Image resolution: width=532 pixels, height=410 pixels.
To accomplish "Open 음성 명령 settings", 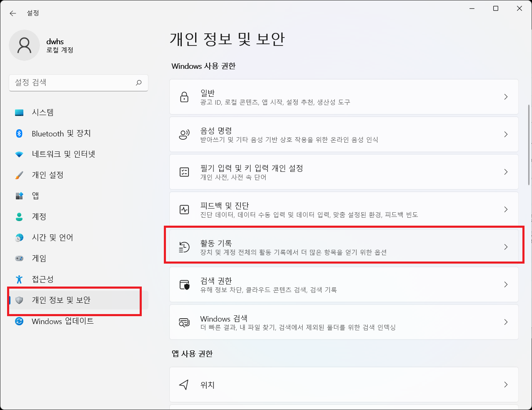I will pos(344,134).
